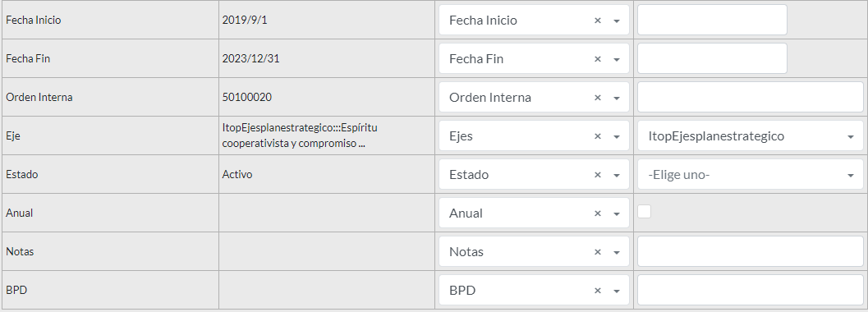Remove the Notas mapping selection
Screen dimensions: 868x312
[597, 252]
